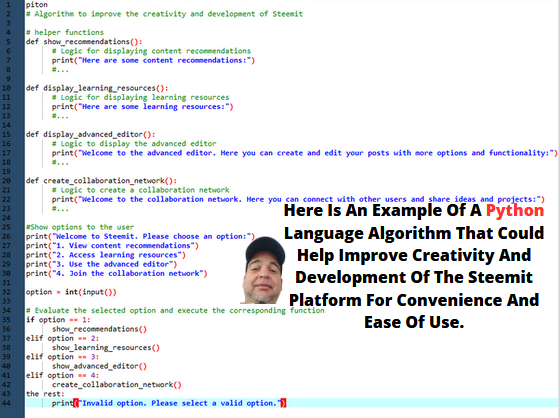This screenshot has height=418, width=559.
Task: Click comment 'Algorithm to improve the creativity' line
Action: point(164,14)
